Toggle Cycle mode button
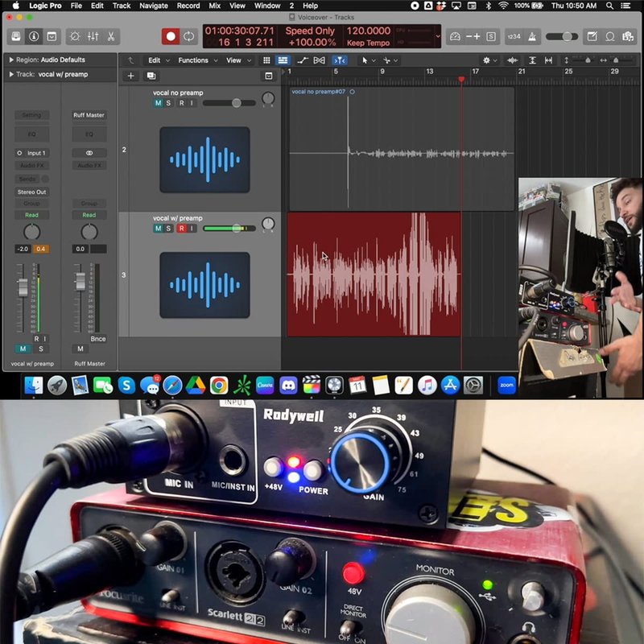The height and width of the screenshot is (644, 644). coord(189,36)
